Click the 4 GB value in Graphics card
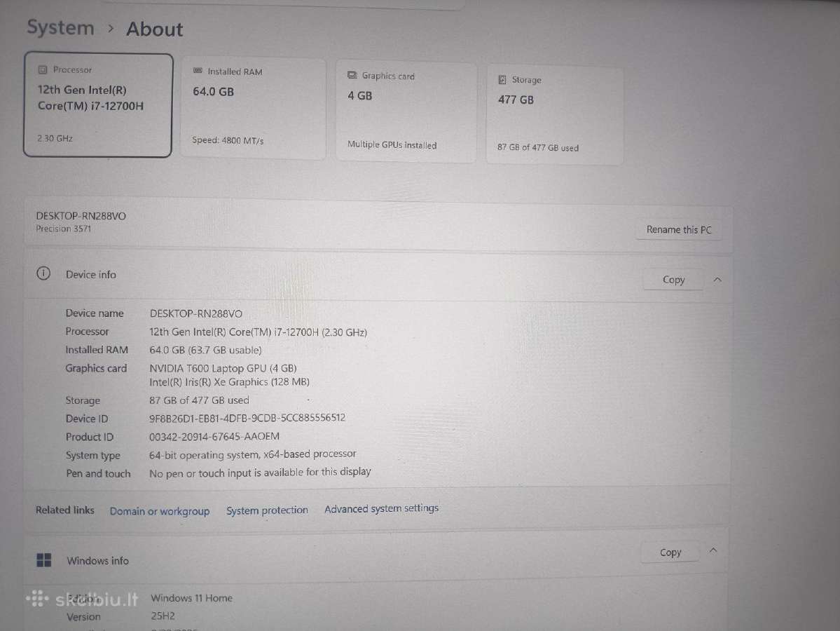The height and width of the screenshot is (631, 840). [360, 95]
